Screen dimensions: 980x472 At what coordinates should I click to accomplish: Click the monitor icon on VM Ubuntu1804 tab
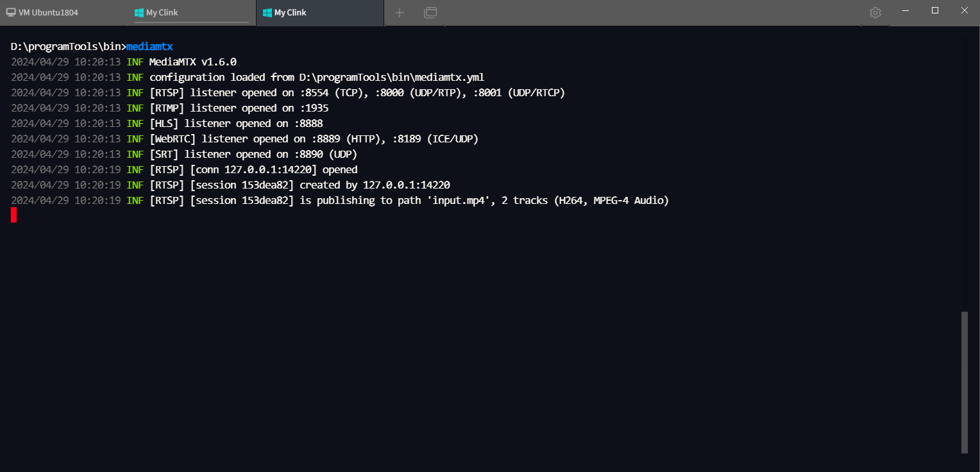11,13
